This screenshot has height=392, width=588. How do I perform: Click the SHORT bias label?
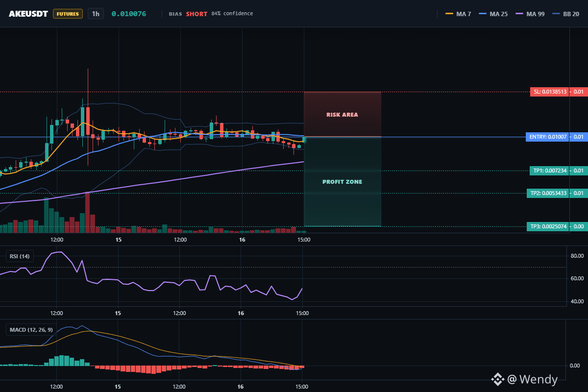tap(196, 14)
